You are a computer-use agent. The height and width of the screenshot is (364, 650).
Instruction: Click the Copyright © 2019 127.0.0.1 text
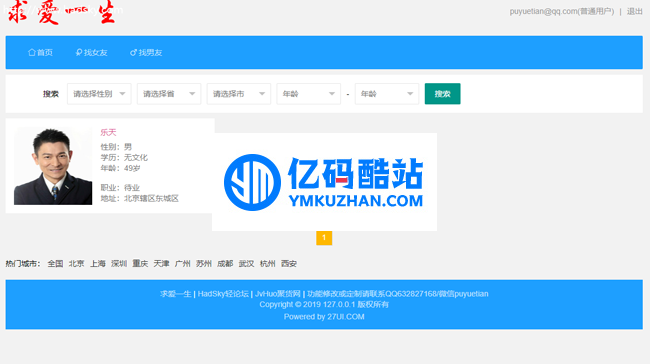pos(324,305)
